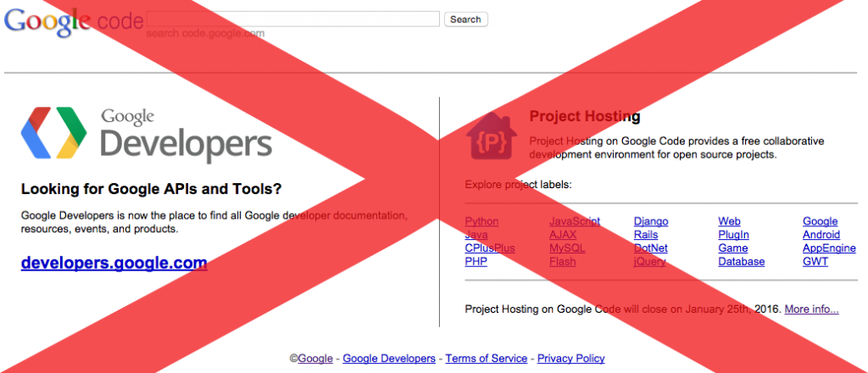868x373 pixels.
Task: Open the MySQL project label
Action: pos(567,248)
